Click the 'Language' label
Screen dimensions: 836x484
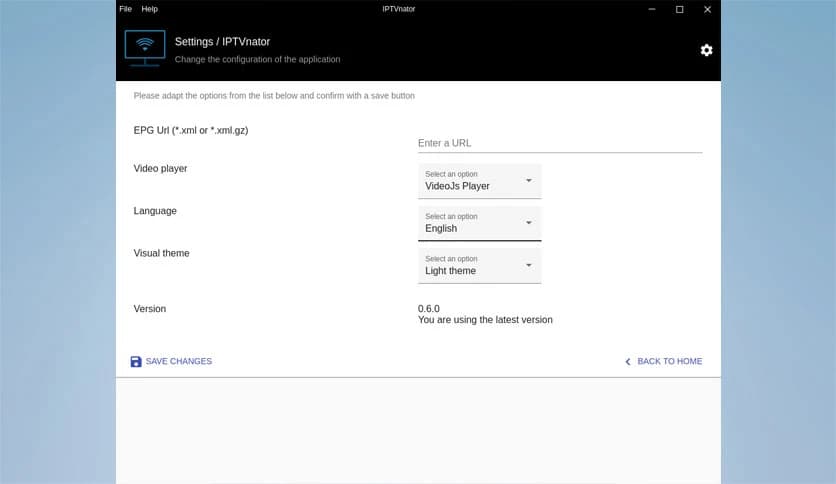[x=155, y=211]
